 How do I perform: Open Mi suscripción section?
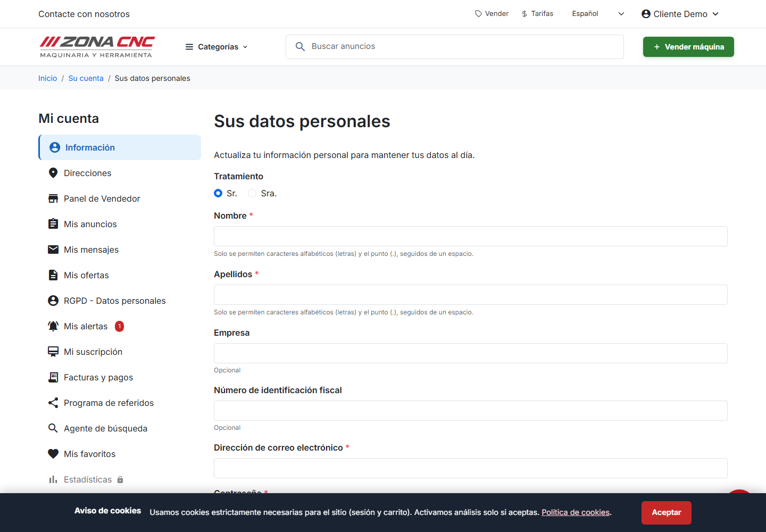(120, 352)
